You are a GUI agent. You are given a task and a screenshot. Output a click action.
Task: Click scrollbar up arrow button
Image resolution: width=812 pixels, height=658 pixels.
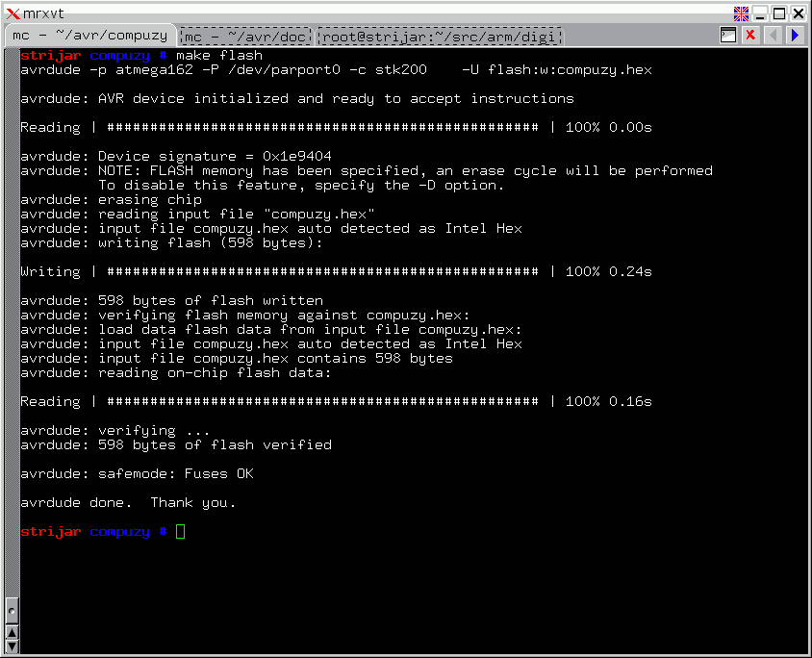[x=12, y=632]
